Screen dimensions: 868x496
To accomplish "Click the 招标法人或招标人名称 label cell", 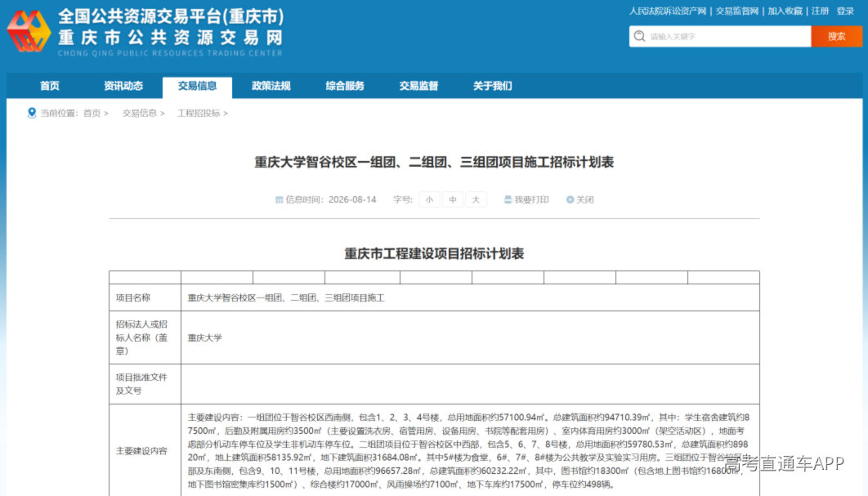I will pyautogui.click(x=145, y=337).
